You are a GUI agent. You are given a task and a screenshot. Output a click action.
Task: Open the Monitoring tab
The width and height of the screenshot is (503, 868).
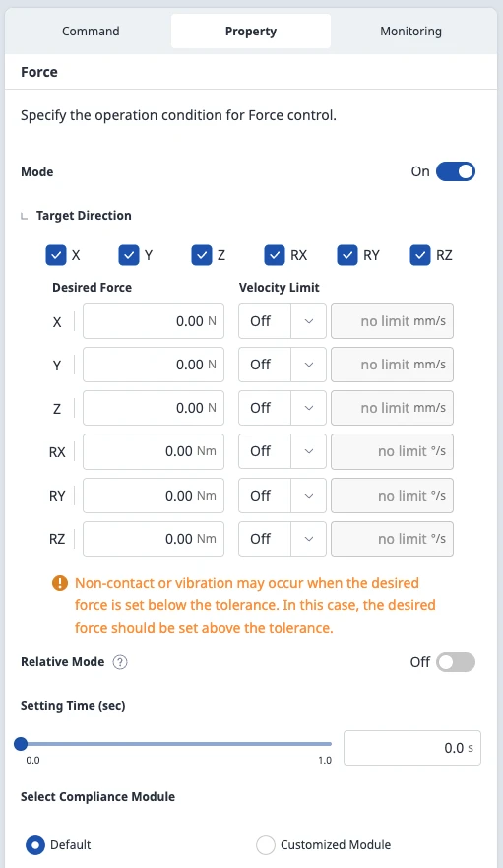pos(410,31)
